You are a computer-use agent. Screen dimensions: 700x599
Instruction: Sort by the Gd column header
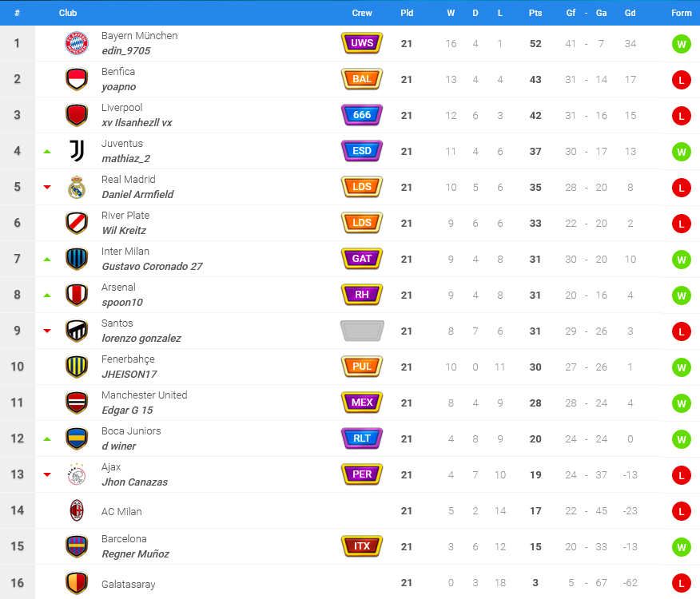[630, 13]
